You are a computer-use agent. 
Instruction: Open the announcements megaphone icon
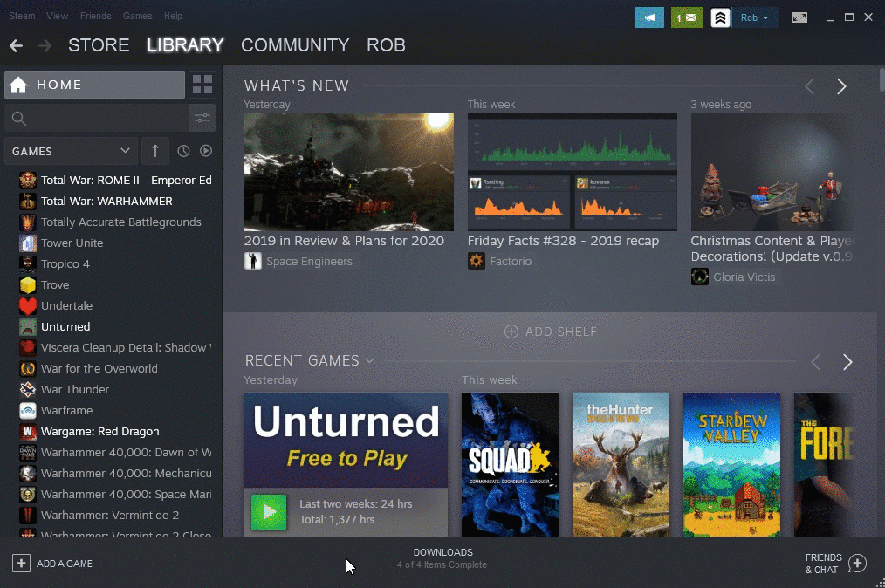pos(649,17)
